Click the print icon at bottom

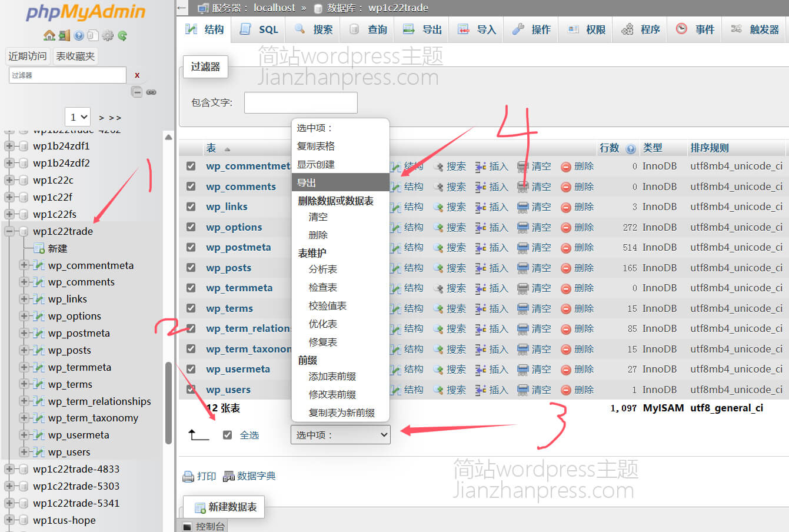(188, 476)
